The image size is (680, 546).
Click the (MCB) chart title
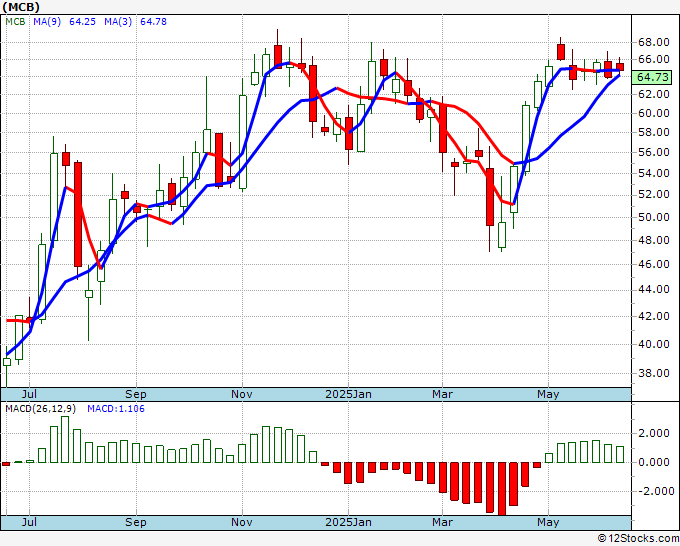click(21, 7)
